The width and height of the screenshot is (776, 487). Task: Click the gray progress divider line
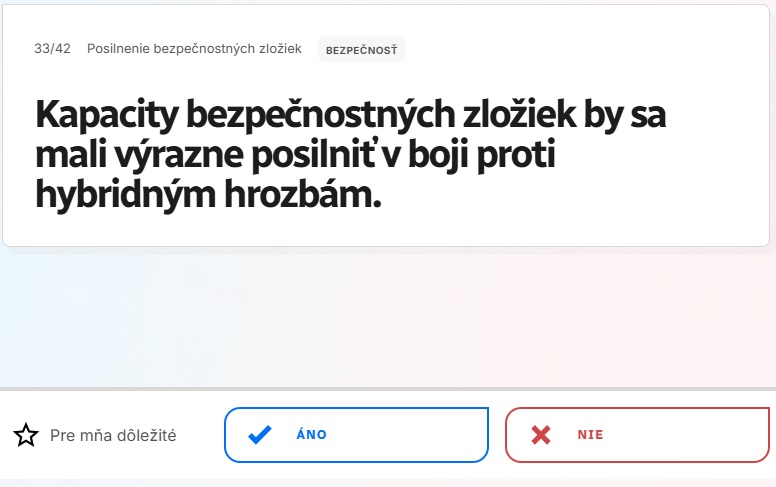click(388, 388)
